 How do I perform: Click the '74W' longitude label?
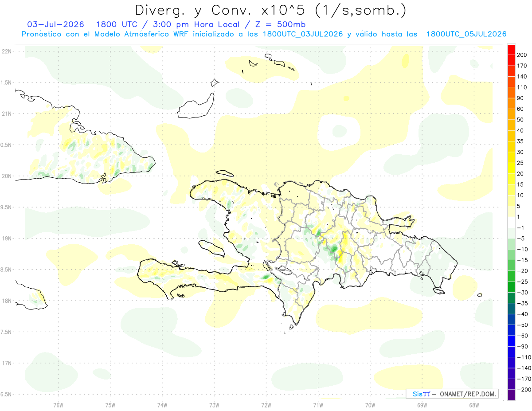(162, 405)
